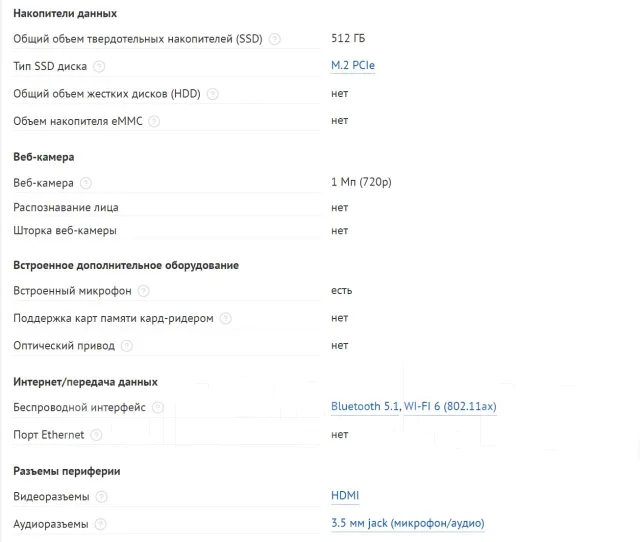Click 3.5 мм jack audio link
The height and width of the screenshot is (542, 640).
click(x=408, y=523)
